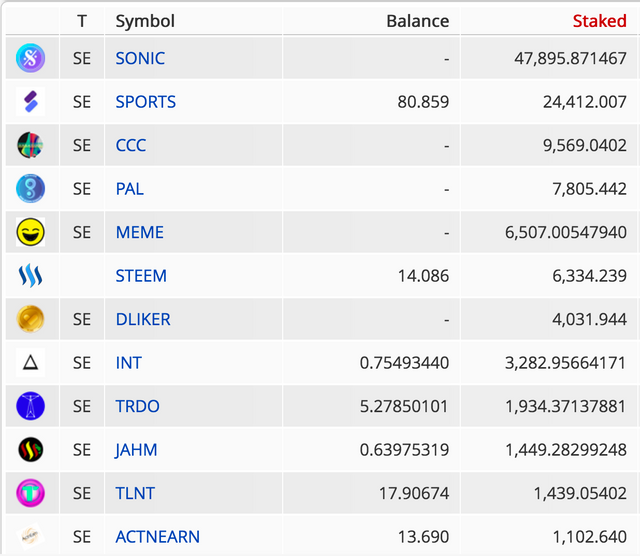Click the SONIC token icon
Image resolution: width=640 pixels, height=556 pixels.
click(x=30, y=58)
